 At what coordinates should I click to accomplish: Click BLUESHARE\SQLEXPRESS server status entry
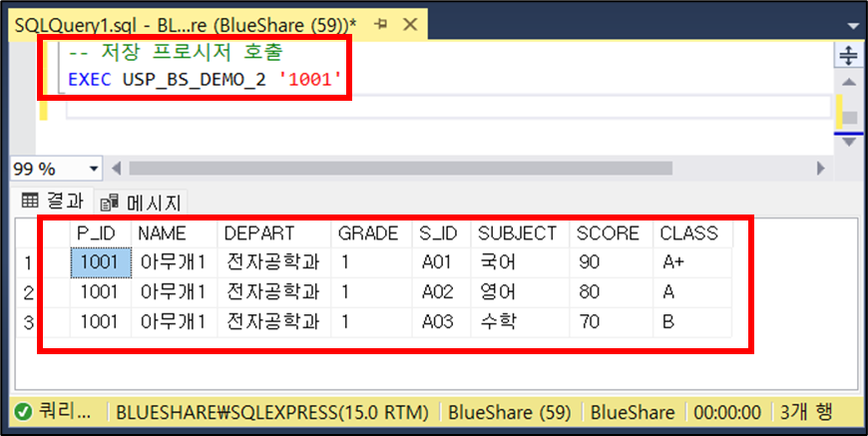point(271,413)
